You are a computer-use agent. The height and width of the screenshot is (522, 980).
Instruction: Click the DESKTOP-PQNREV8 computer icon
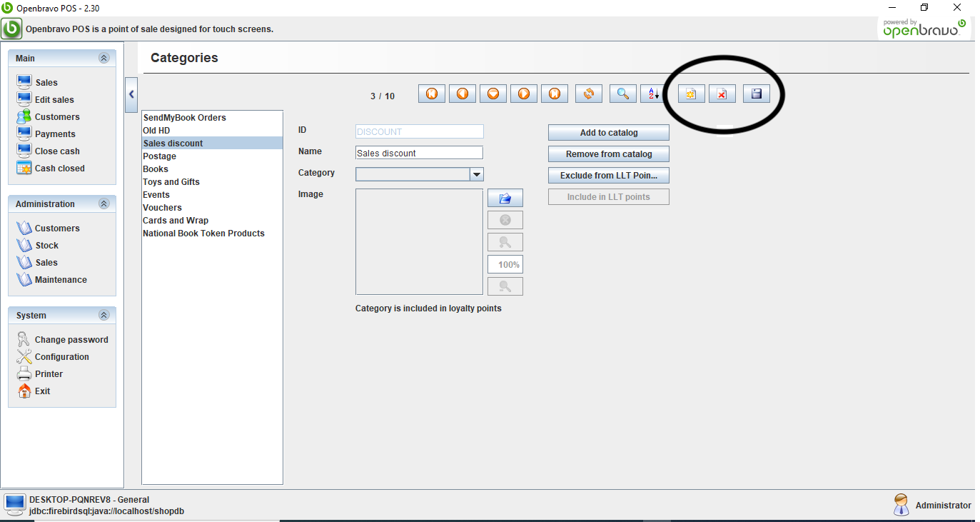[14, 504]
